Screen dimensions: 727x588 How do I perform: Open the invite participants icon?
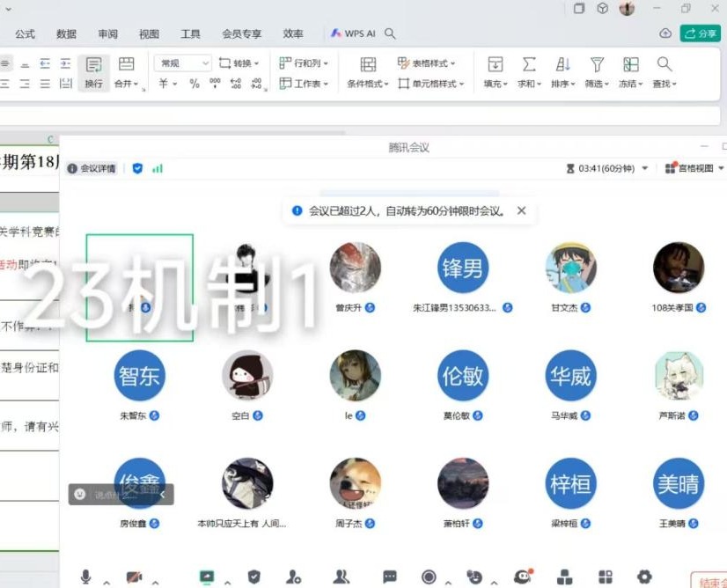click(294, 577)
